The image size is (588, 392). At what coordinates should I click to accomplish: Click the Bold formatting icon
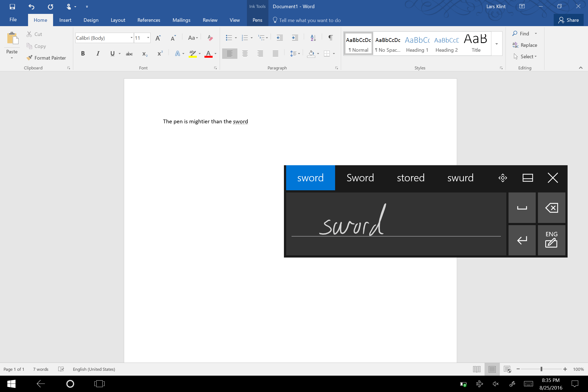(83, 53)
